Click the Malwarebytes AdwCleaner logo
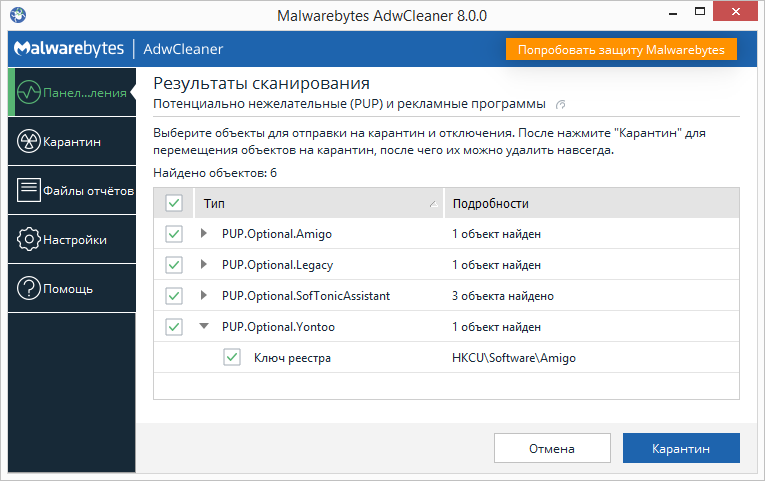The image size is (765, 481). (119, 49)
